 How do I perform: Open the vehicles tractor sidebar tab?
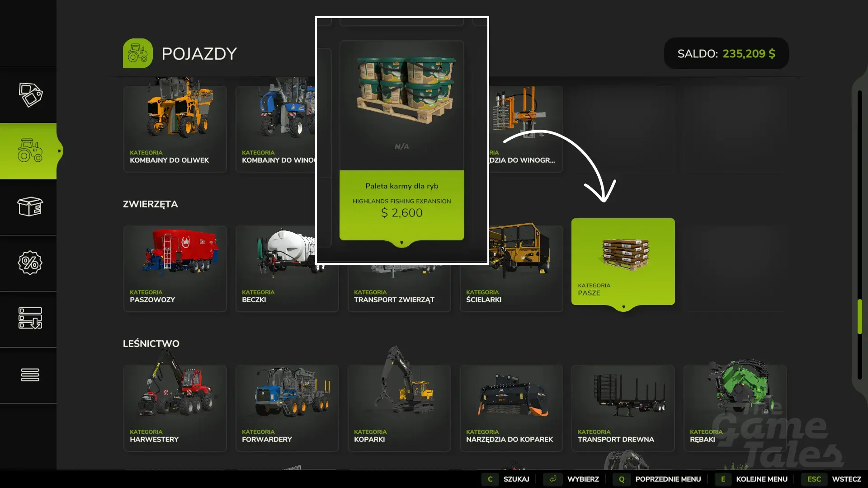(x=30, y=151)
